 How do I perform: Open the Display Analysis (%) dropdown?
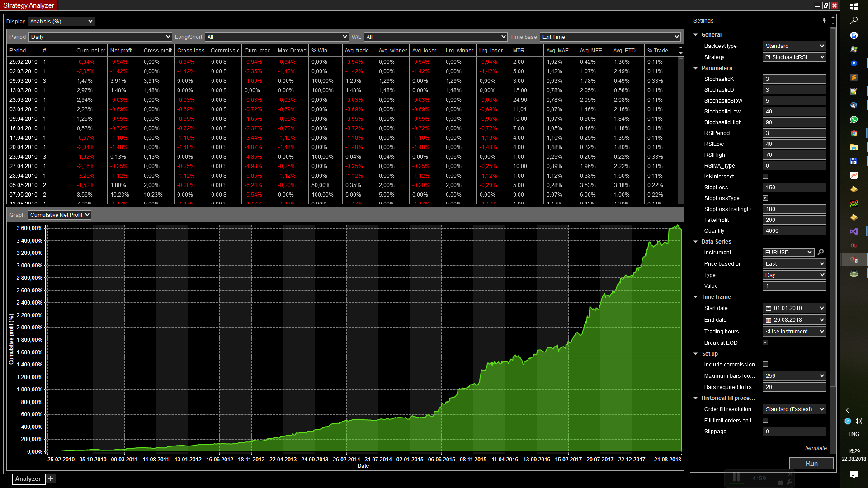(x=61, y=21)
